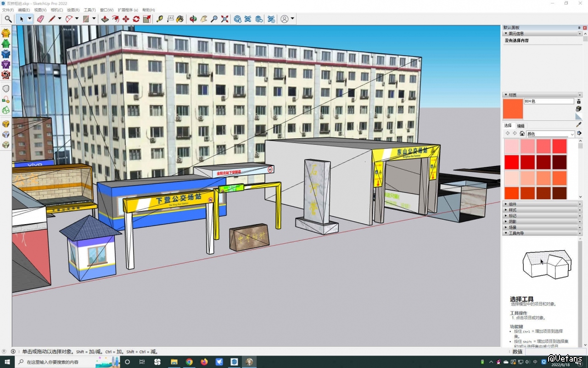This screenshot has width=588, height=368.
Task: Open the 扩展程序 menu
Action: (128, 10)
